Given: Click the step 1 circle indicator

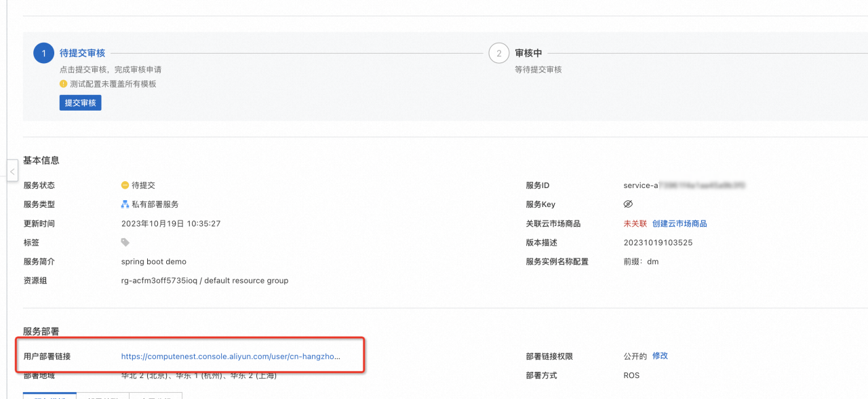Looking at the screenshot, I should pos(43,53).
